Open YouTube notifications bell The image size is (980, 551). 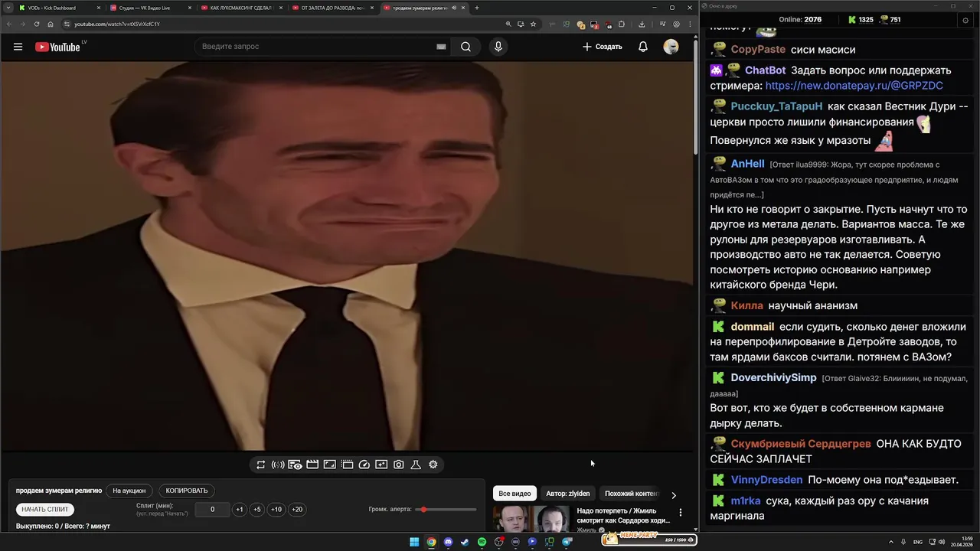click(643, 47)
